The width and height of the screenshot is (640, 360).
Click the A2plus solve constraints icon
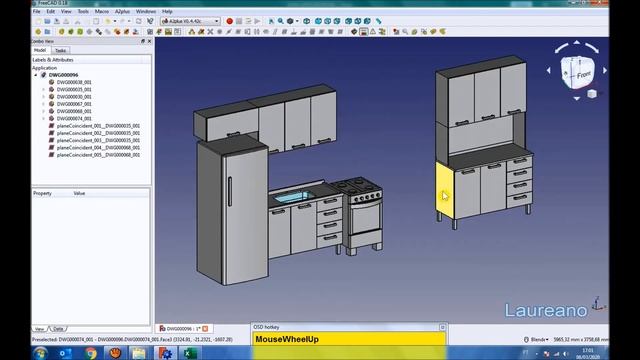click(354, 31)
